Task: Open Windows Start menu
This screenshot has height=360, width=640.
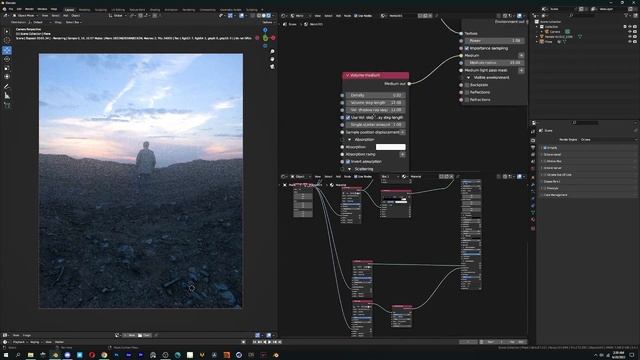Action: [6, 355]
